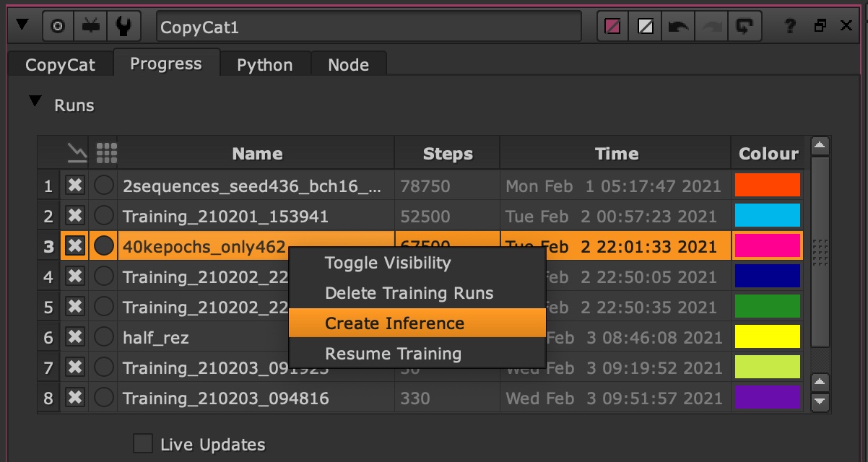This screenshot has height=462, width=868.
Task: Collapse the Runs section
Action: (x=35, y=103)
